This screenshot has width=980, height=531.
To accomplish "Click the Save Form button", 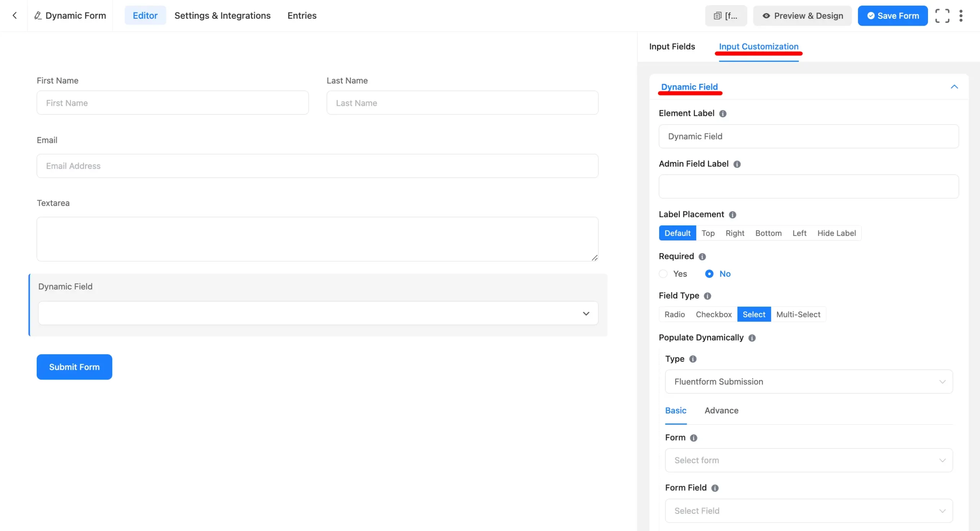I will [x=892, y=15].
